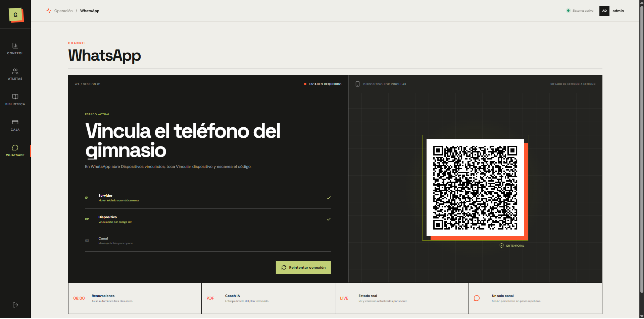The image size is (644, 319).
Task: Click the 'CHANNEL' label above the title
Action: click(77, 43)
